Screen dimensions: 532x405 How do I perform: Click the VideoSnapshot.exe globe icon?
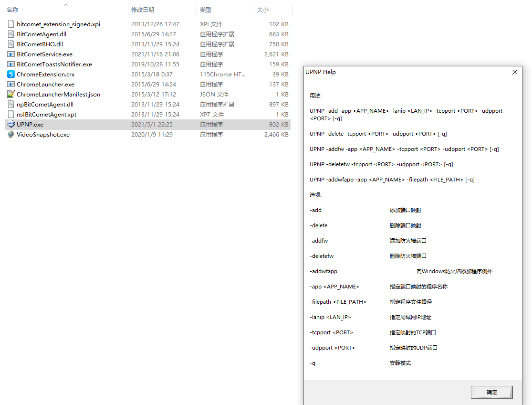point(11,134)
